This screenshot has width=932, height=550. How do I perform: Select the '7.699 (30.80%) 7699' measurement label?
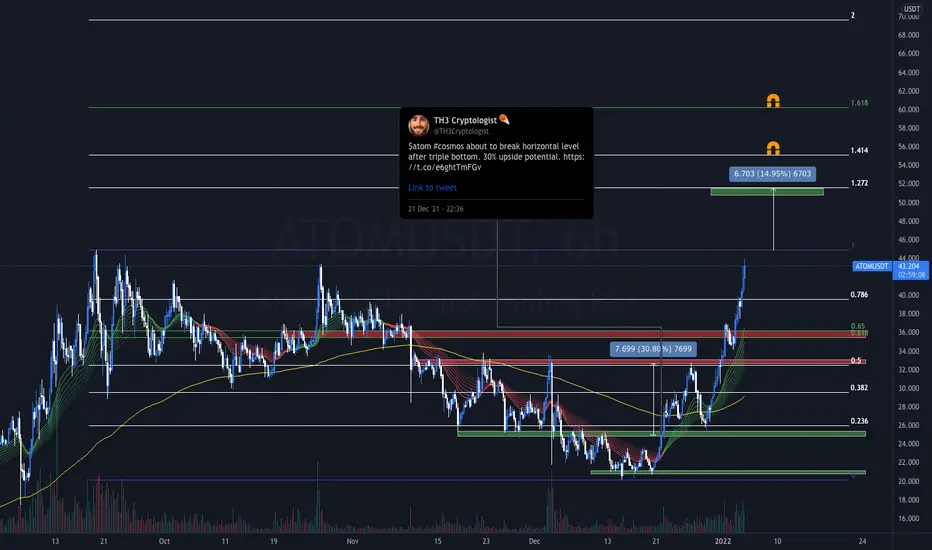pyautogui.click(x=653, y=349)
